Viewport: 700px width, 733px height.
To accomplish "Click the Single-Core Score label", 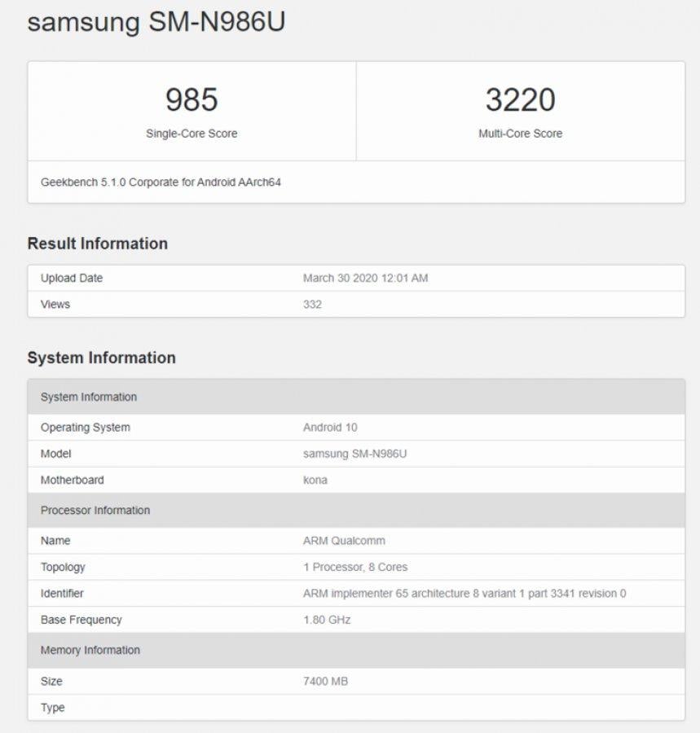I will coord(192,134).
